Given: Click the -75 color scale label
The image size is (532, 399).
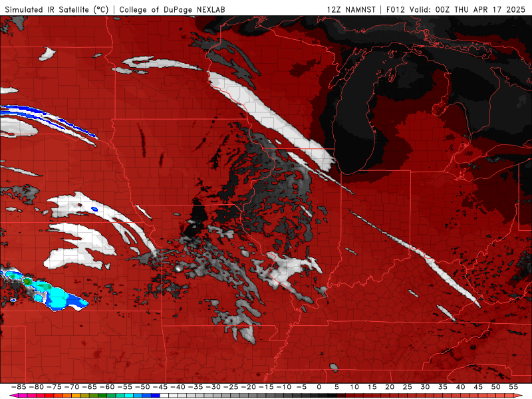Looking at the screenshot, I should click(x=54, y=387).
